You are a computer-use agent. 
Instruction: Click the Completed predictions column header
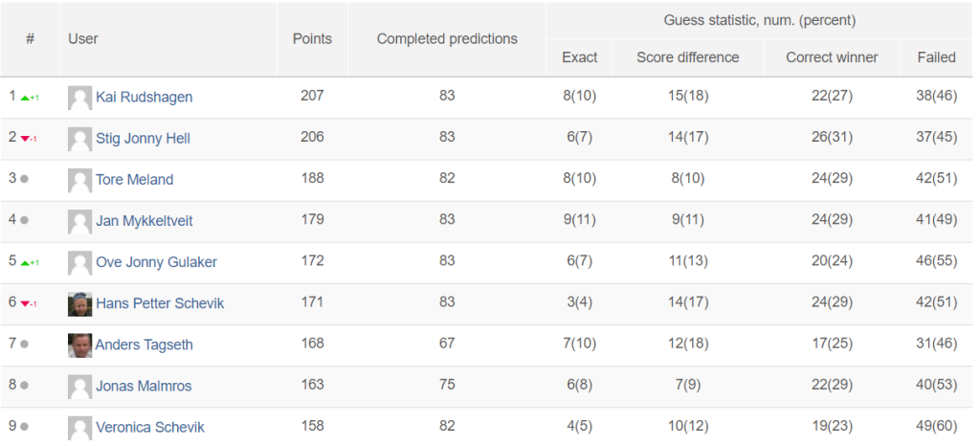447,38
